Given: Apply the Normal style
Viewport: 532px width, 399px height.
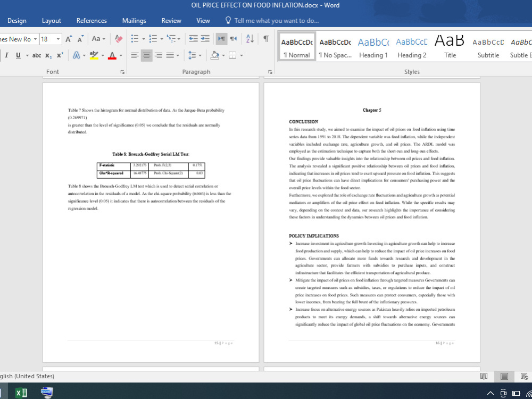Looking at the screenshot, I should coord(297,47).
